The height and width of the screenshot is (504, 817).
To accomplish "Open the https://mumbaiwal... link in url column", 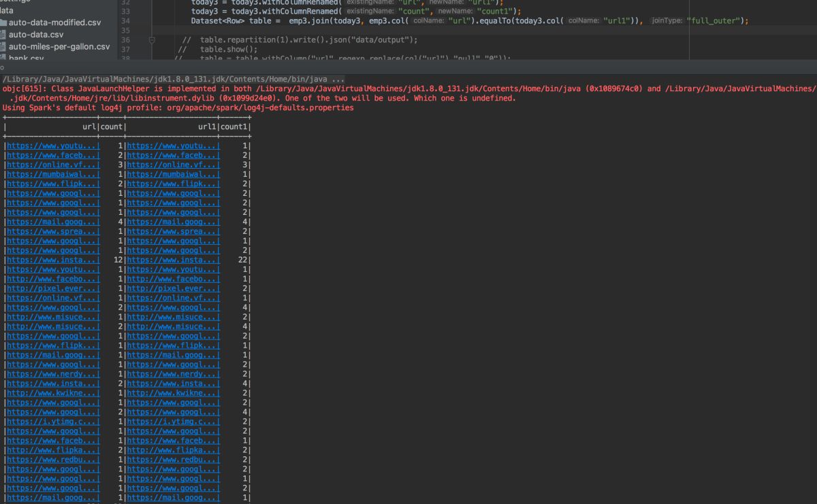I will coord(52,174).
